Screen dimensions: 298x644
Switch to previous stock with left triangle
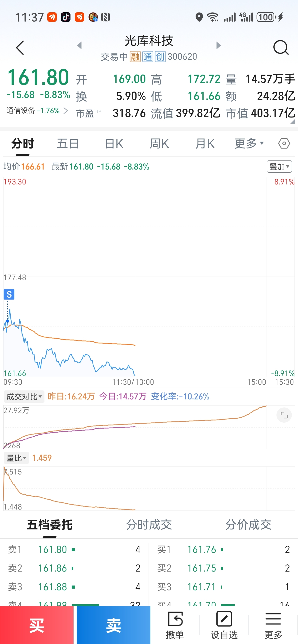pyautogui.click(x=79, y=45)
